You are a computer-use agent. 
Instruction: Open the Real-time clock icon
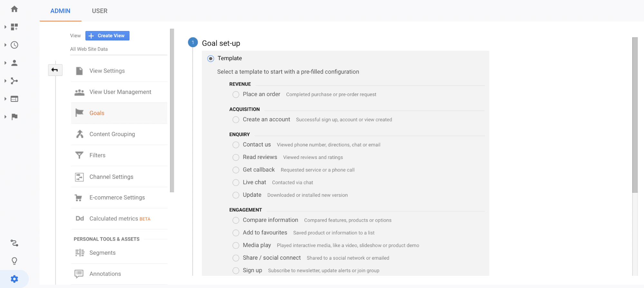click(14, 45)
